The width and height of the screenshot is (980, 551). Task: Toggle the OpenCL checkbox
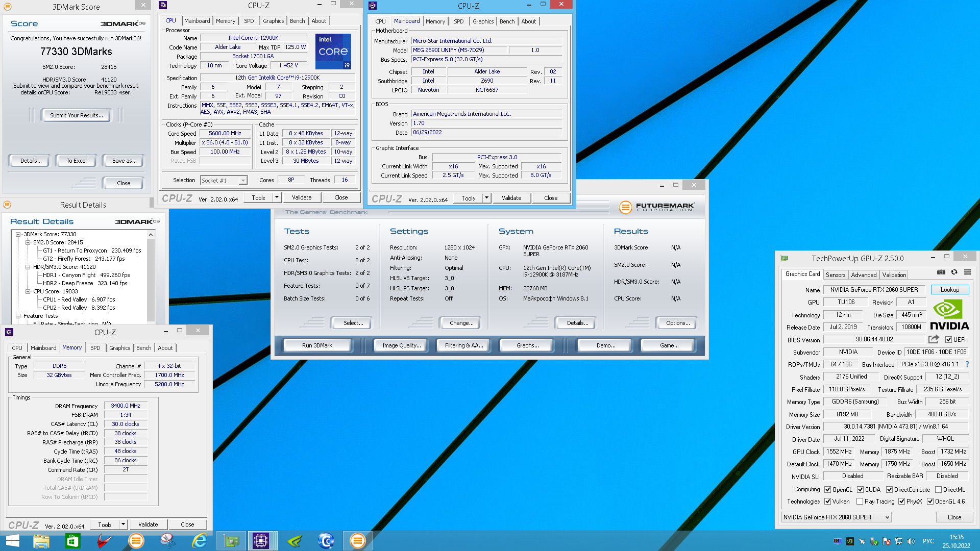(828, 490)
